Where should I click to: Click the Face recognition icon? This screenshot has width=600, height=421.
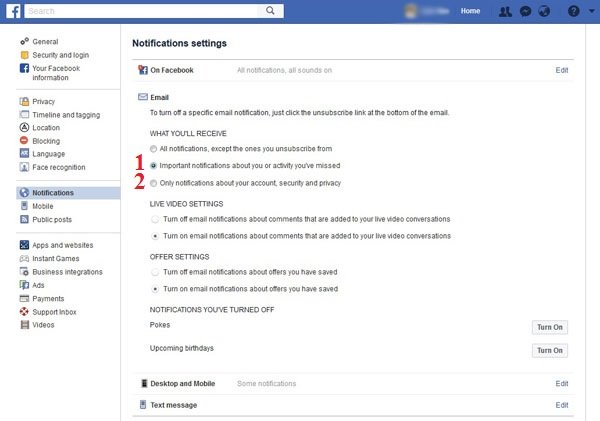coord(24,167)
